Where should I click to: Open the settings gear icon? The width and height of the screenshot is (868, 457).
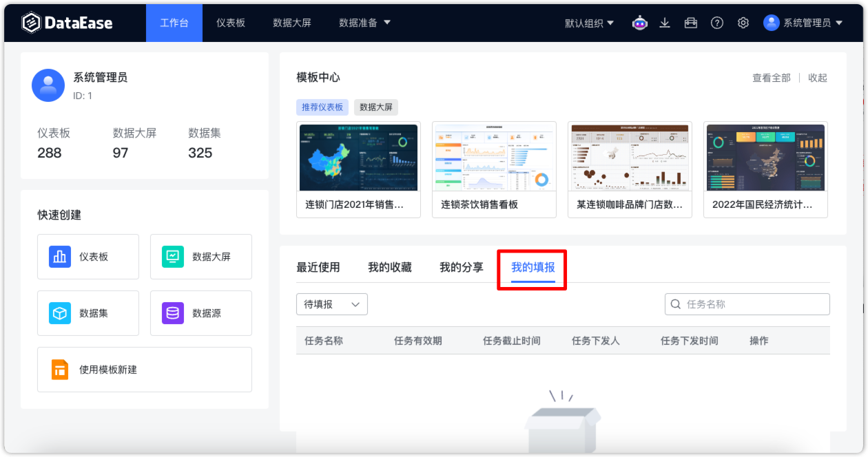point(743,22)
